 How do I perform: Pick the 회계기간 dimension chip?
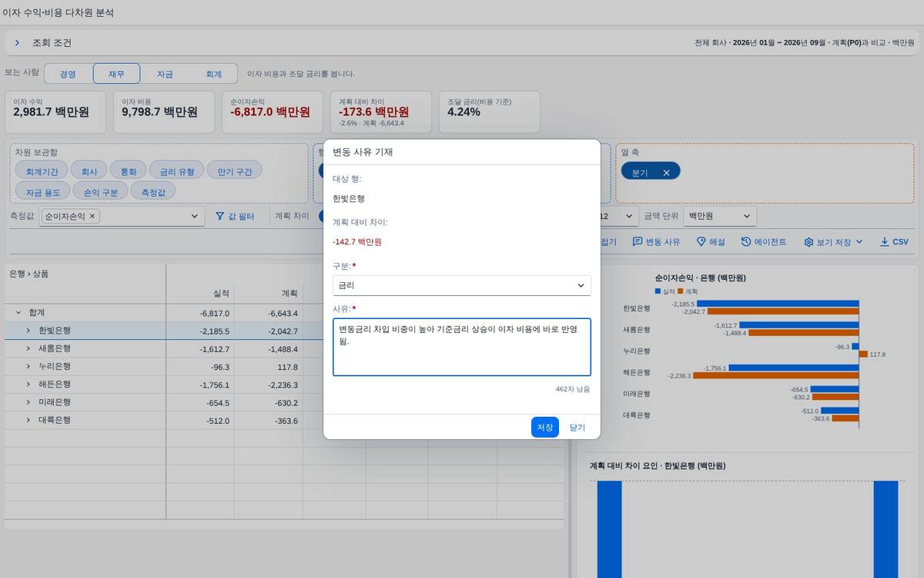pyautogui.click(x=42, y=171)
